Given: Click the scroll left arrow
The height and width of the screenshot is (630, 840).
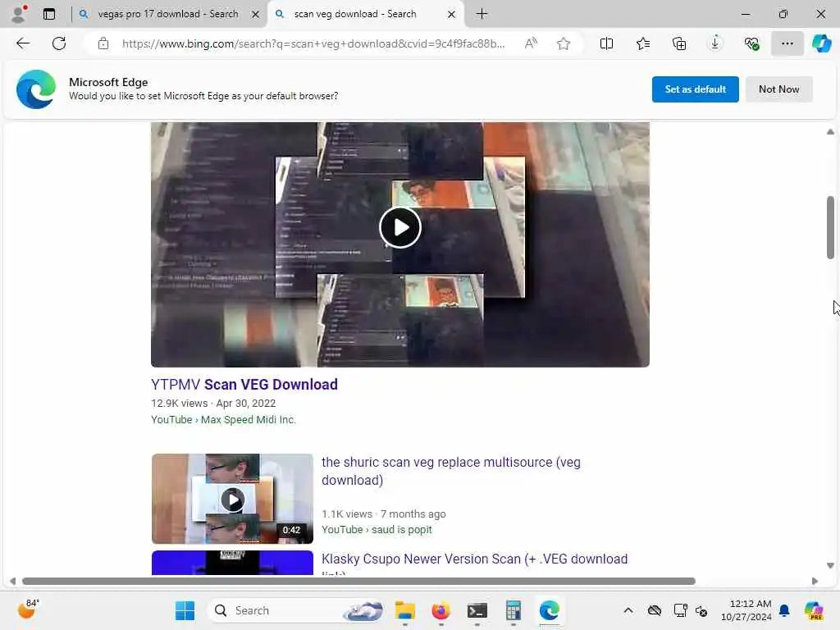Looking at the screenshot, I should [12, 582].
